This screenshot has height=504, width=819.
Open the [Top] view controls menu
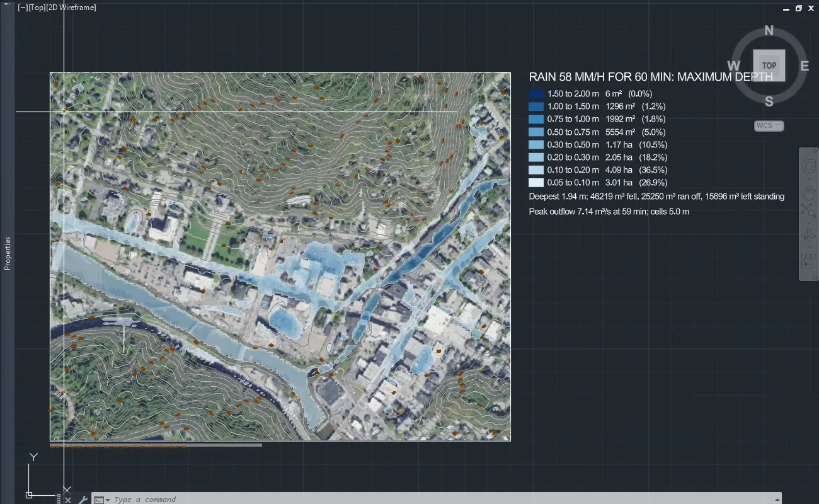[37, 8]
